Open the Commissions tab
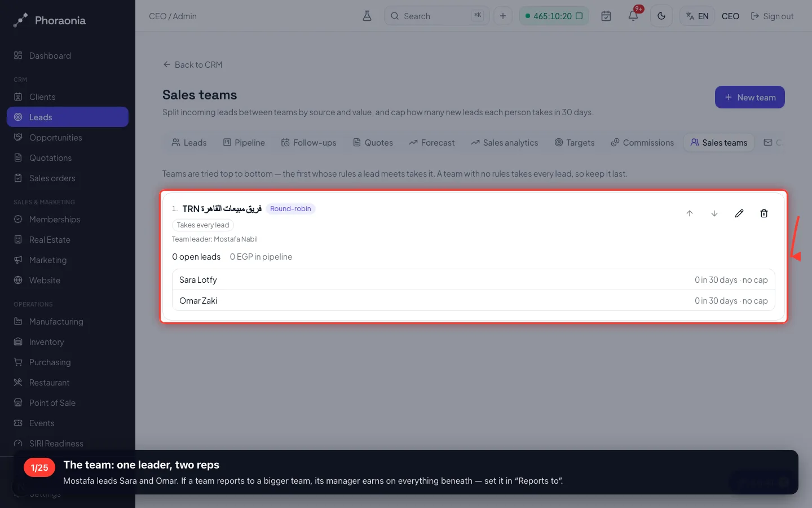This screenshot has height=508, width=812. pyautogui.click(x=642, y=143)
